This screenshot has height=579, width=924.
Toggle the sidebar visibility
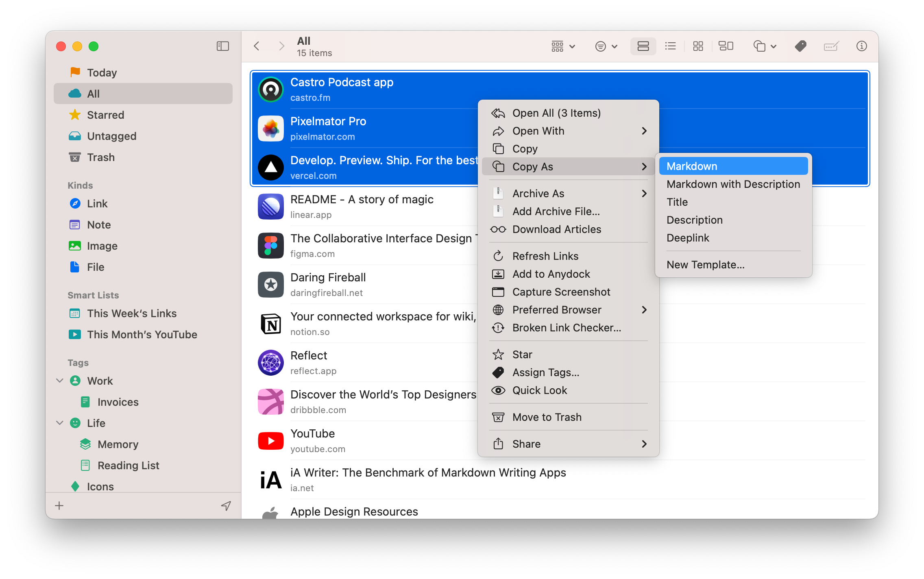(x=222, y=46)
